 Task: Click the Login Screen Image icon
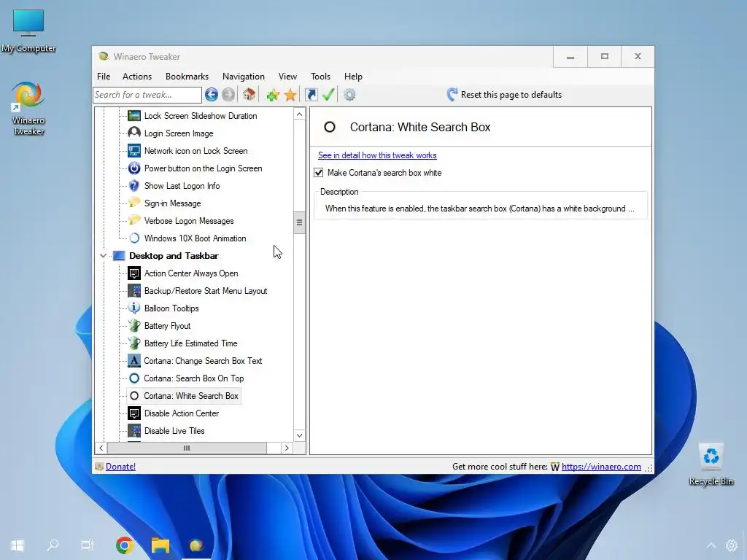coord(134,133)
